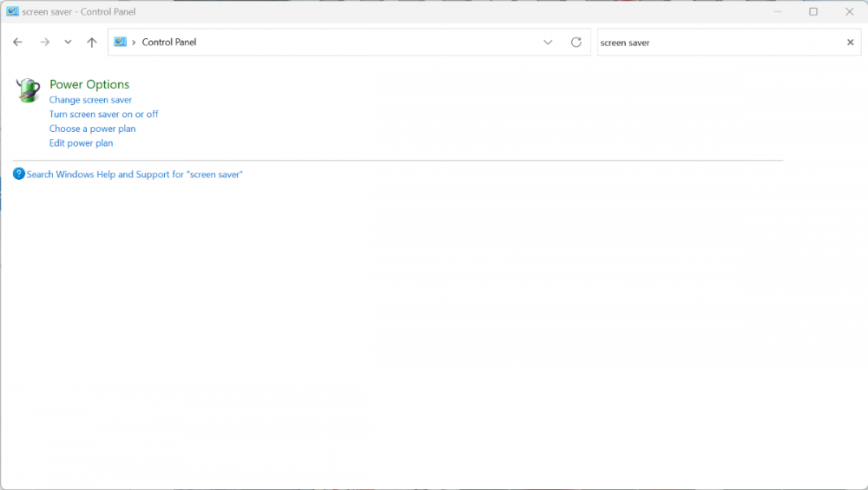Expand the breadcrumb arrow before Control Panel
The image size is (868, 490).
(134, 42)
